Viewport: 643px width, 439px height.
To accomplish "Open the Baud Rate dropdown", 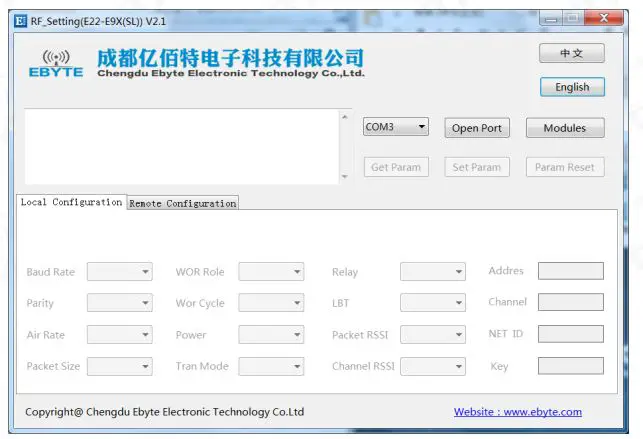I will (x=120, y=271).
